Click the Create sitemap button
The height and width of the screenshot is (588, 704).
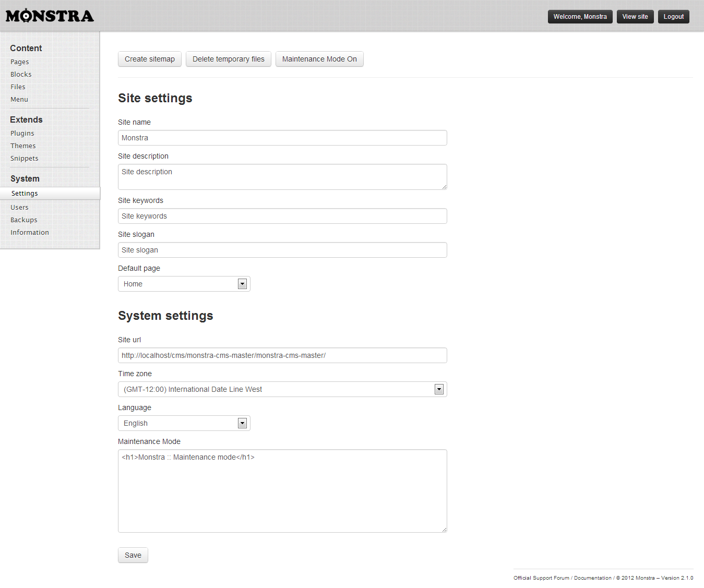(150, 59)
